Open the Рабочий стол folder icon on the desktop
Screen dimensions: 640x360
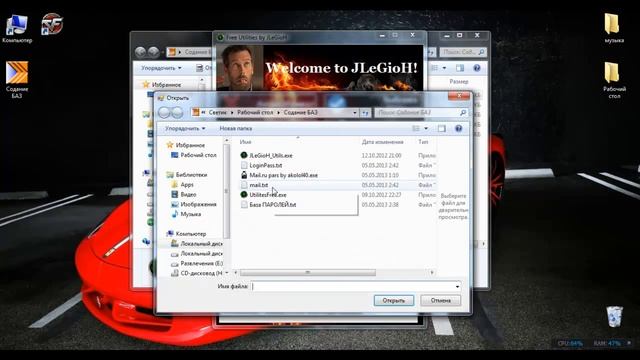click(613, 80)
